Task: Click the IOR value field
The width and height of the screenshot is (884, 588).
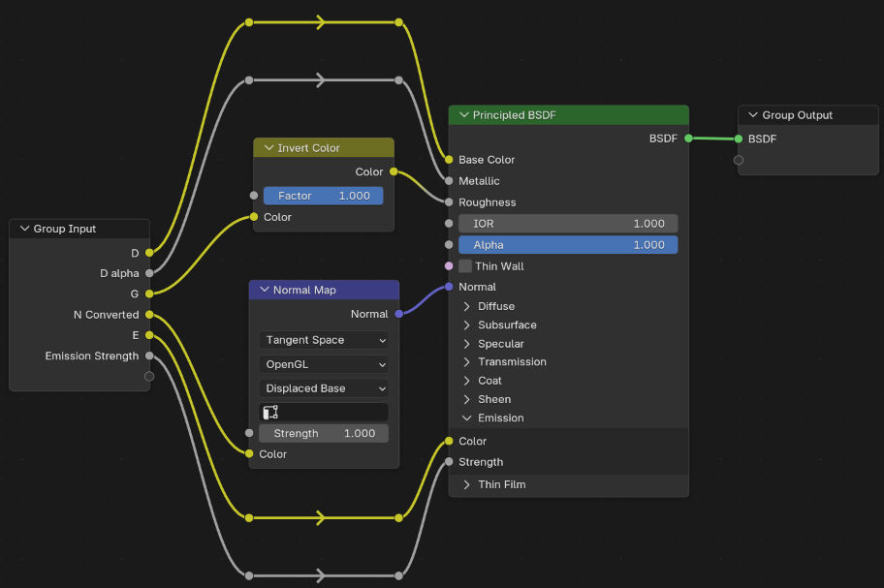Action: pyautogui.click(x=568, y=224)
